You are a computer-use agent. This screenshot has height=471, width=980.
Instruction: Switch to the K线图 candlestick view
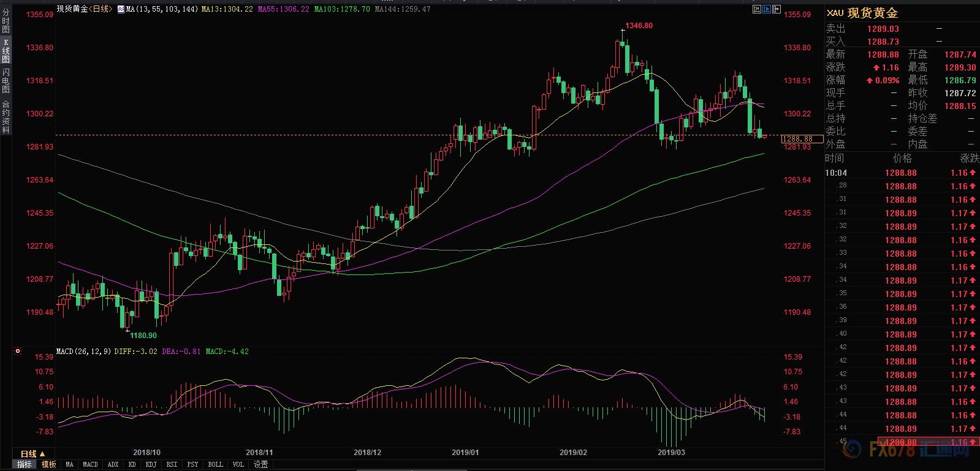(x=6, y=51)
